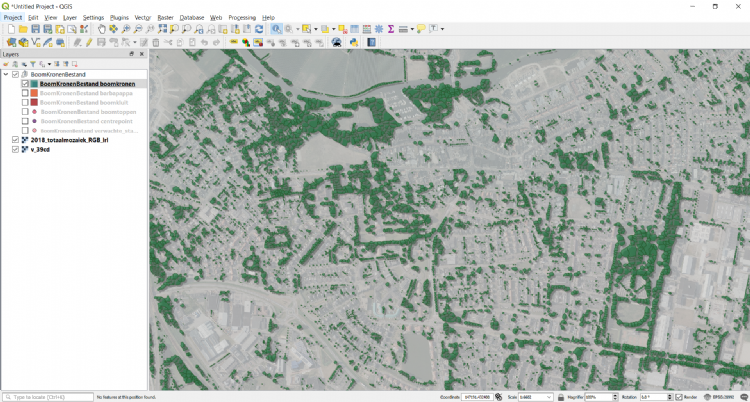Image resolution: width=750 pixels, height=402 pixels.
Task: Click the Pan Map hand tool
Action: (102, 29)
